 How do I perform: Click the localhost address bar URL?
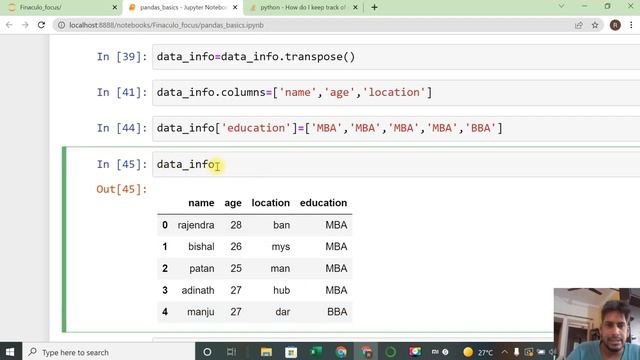(x=167, y=25)
